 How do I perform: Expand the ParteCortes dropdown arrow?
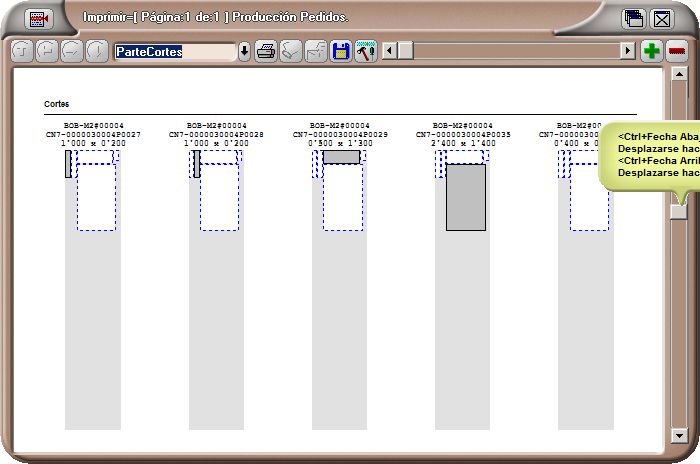(x=245, y=51)
